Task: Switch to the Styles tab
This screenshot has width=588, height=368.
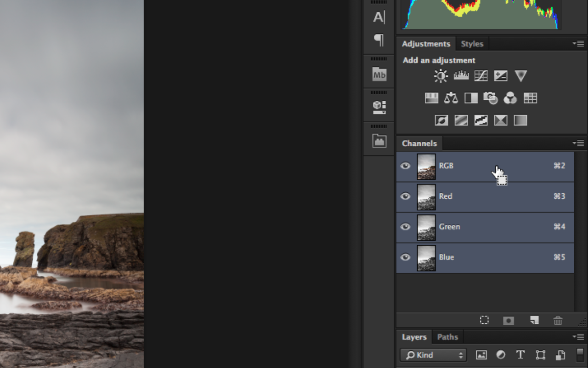Action: click(x=472, y=44)
